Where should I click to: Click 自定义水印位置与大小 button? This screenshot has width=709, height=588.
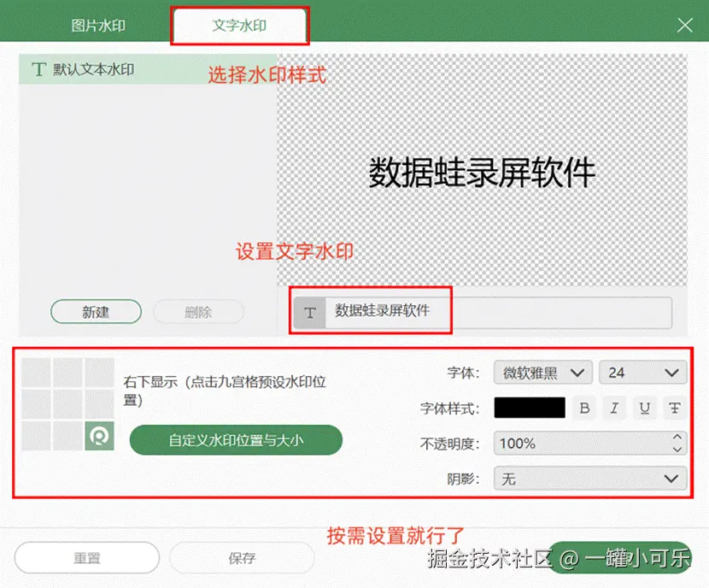pos(236,440)
